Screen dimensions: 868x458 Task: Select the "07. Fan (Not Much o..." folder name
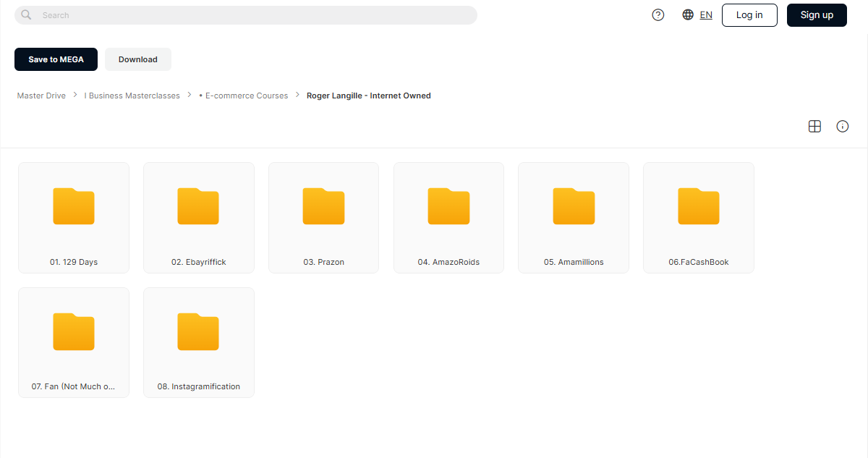74,386
